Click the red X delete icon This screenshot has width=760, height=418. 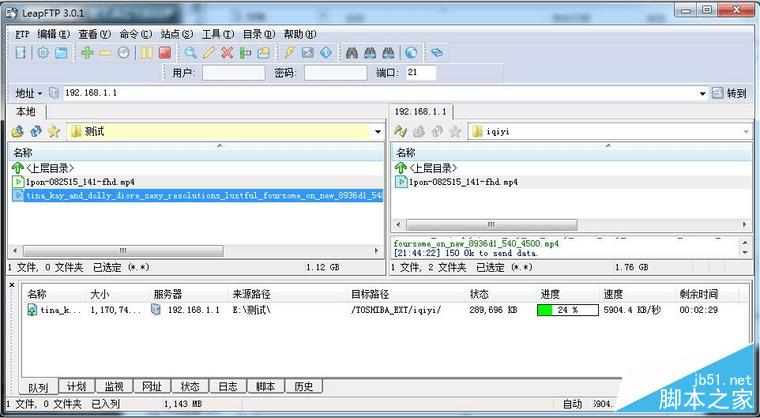(227, 53)
